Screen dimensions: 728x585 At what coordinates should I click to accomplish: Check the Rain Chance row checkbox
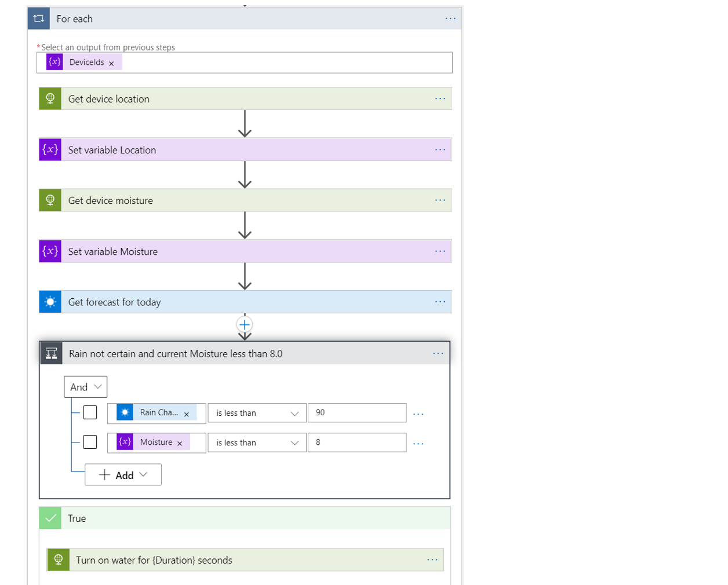click(90, 412)
